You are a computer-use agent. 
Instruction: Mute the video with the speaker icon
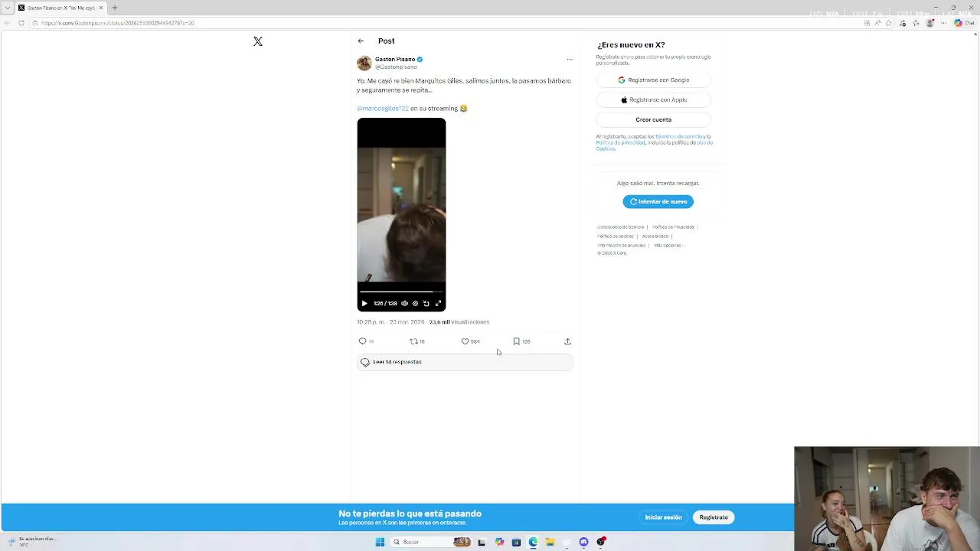pyautogui.click(x=405, y=304)
